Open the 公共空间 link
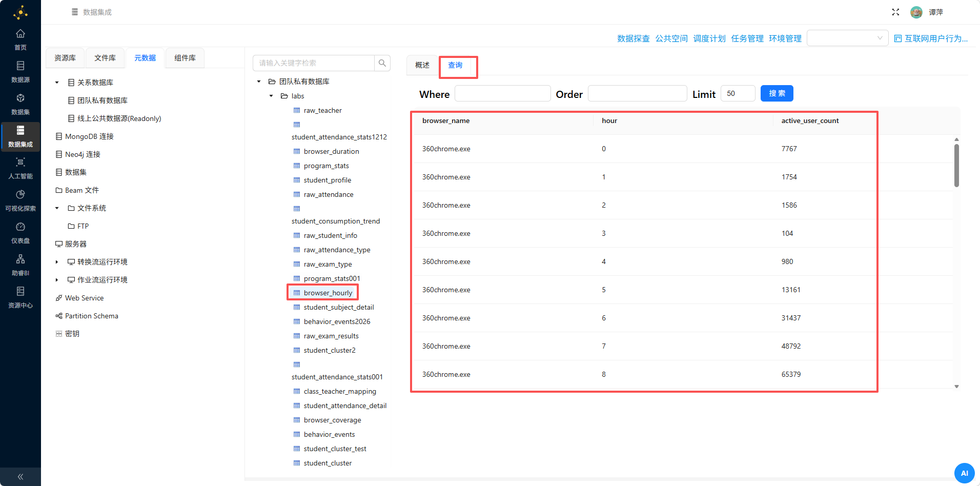This screenshot has height=486, width=980. 671,38
